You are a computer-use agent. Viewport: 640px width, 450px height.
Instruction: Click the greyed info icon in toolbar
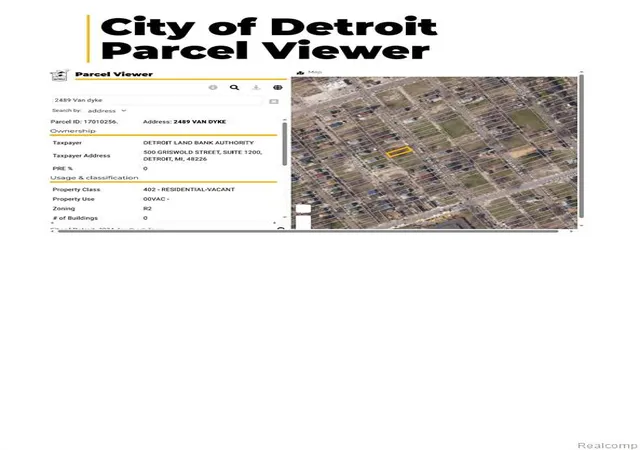tap(213, 87)
